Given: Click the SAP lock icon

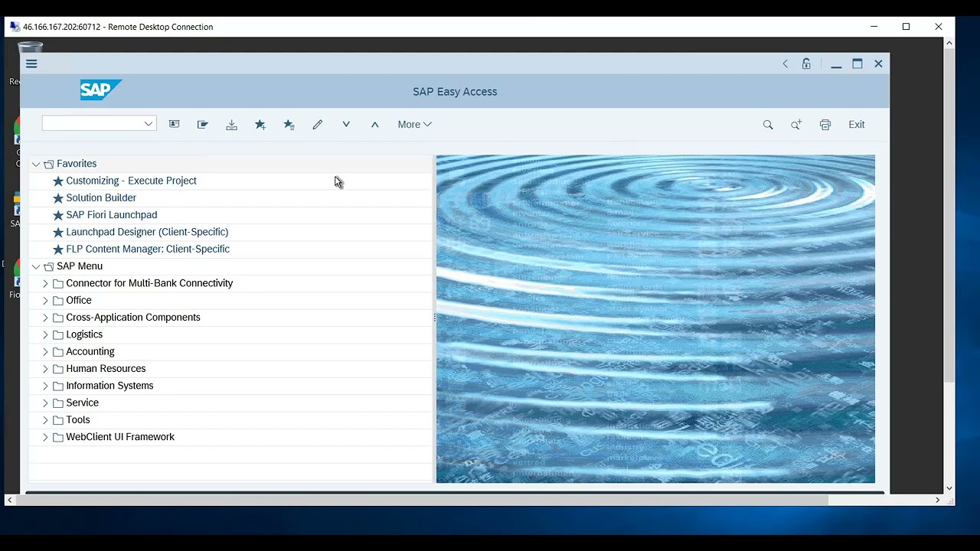Looking at the screenshot, I should coord(806,64).
